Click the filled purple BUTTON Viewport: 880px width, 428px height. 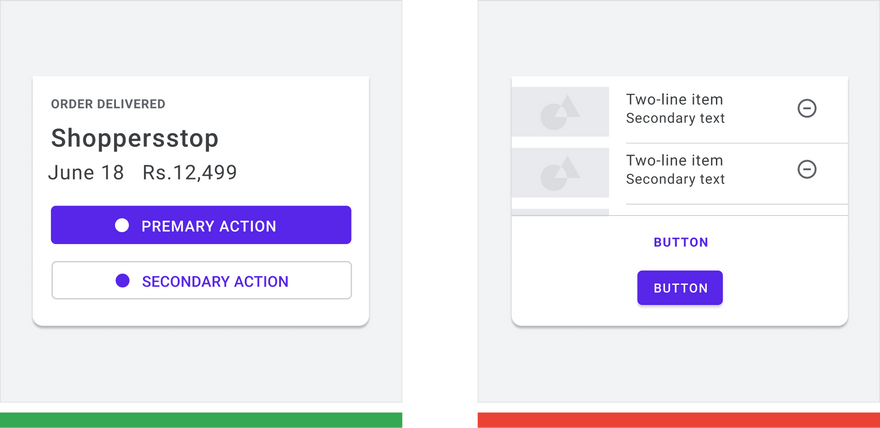click(680, 288)
